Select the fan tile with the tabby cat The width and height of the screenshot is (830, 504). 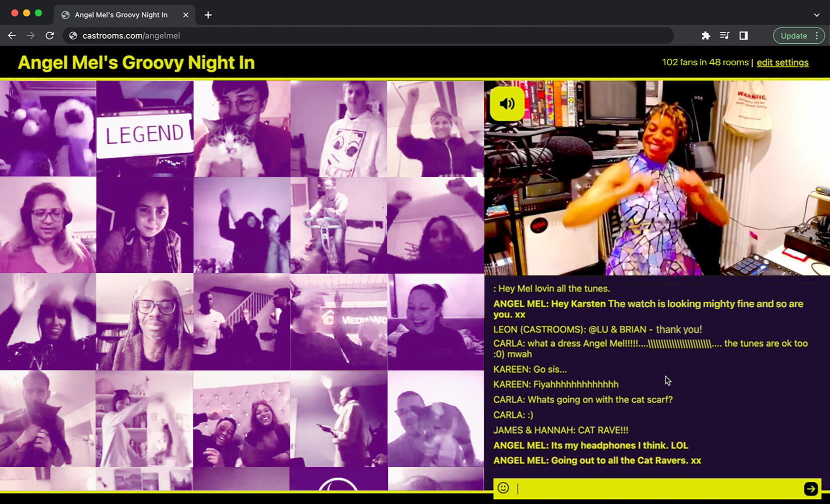(242, 129)
